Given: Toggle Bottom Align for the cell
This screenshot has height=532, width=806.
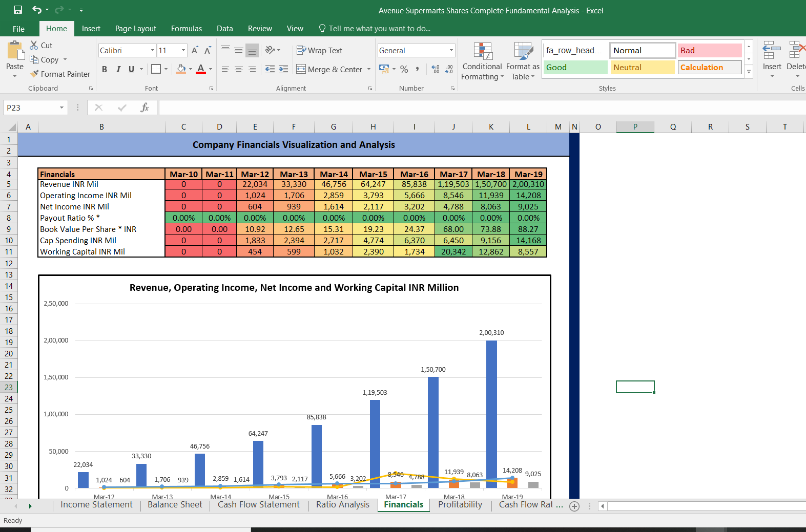Looking at the screenshot, I should pyautogui.click(x=252, y=50).
